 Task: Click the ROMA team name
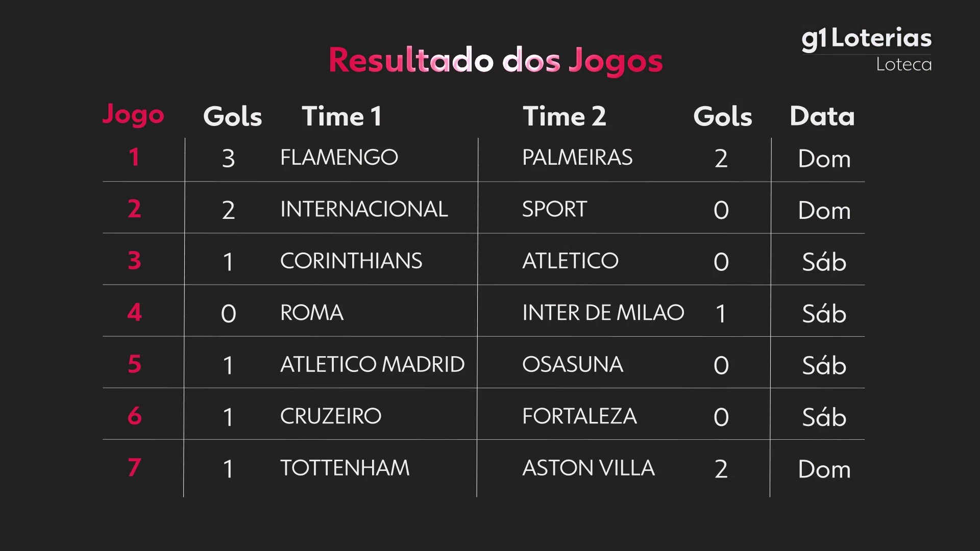(x=312, y=313)
